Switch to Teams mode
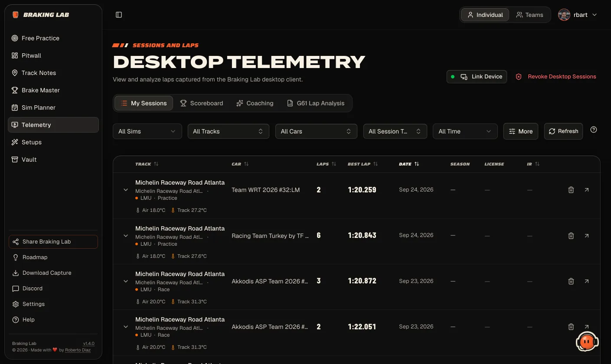 (x=529, y=15)
